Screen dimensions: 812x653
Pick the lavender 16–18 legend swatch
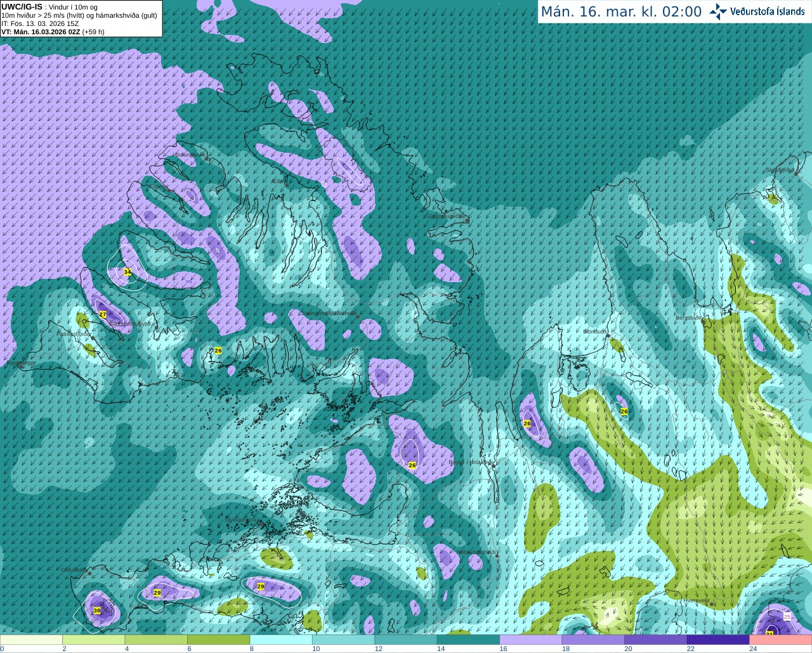[531, 640]
